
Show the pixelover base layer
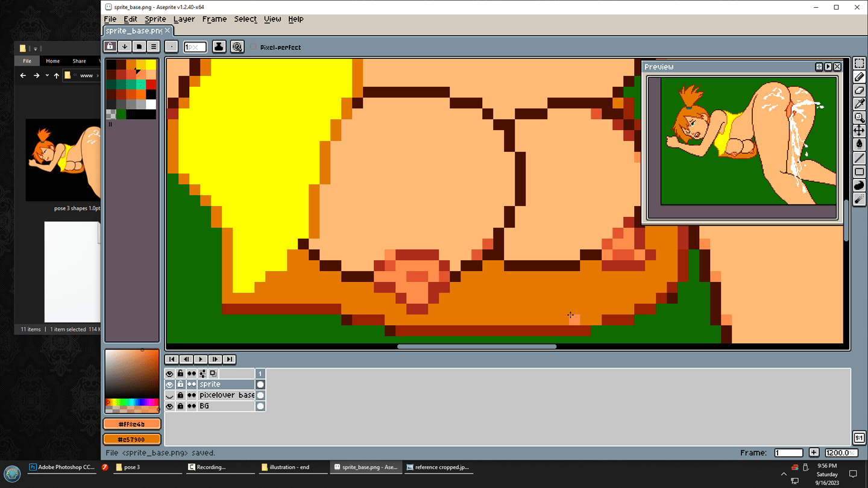(x=169, y=395)
